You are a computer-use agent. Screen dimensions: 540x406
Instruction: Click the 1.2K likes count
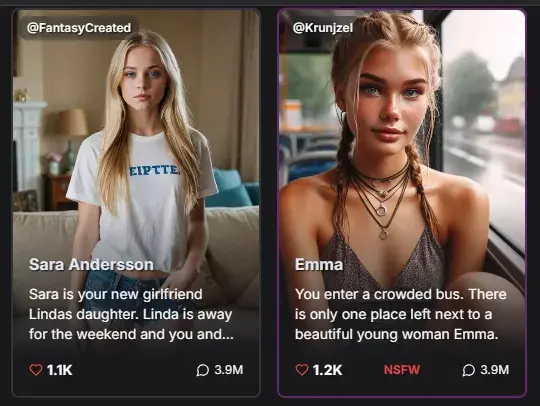[327, 370]
